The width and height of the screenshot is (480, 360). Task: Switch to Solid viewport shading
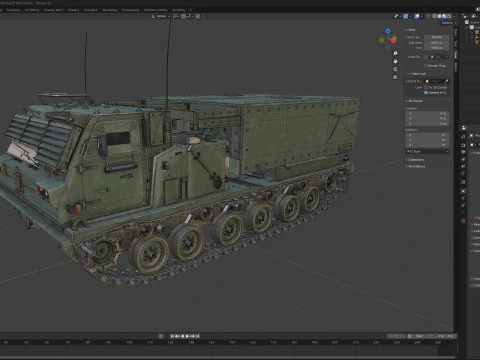click(x=439, y=16)
